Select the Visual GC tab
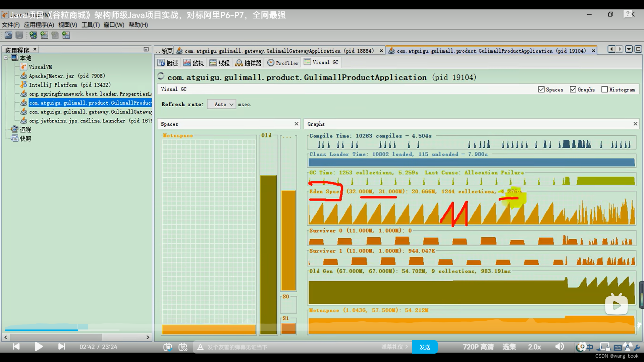This screenshot has height=362, width=644. pyautogui.click(x=321, y=62)
